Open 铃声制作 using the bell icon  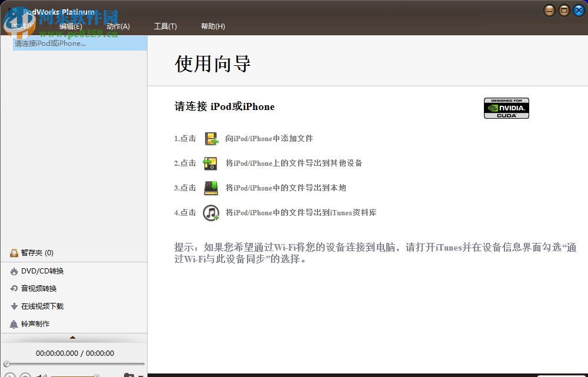point(13,323)
